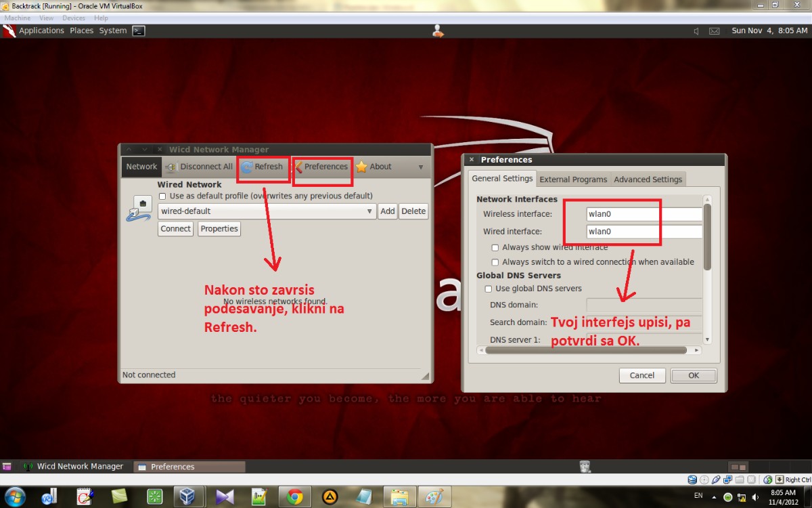Click the date and time clock in panel
The height and width of the screenshot is (508, 812).
point(769,30)
